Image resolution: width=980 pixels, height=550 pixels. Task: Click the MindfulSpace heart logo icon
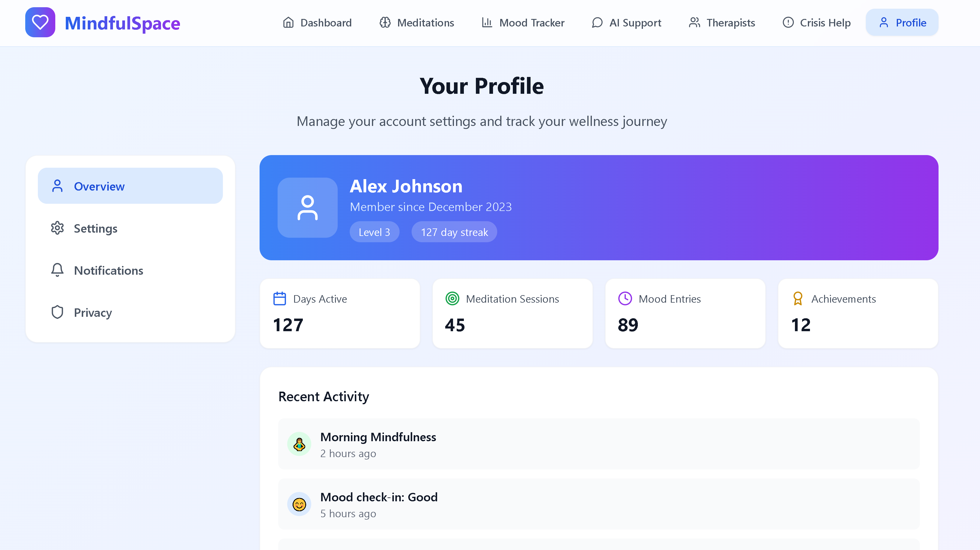coord(40,23)
